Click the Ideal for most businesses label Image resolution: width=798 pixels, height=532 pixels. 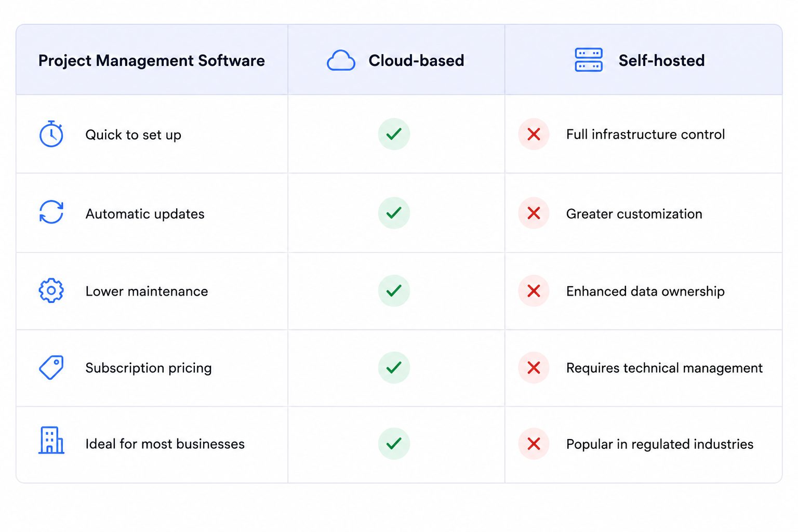point(165,444)
